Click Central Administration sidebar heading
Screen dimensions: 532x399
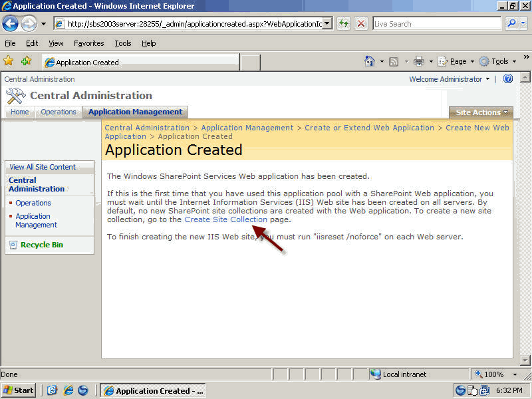click(x=37, y=185)
